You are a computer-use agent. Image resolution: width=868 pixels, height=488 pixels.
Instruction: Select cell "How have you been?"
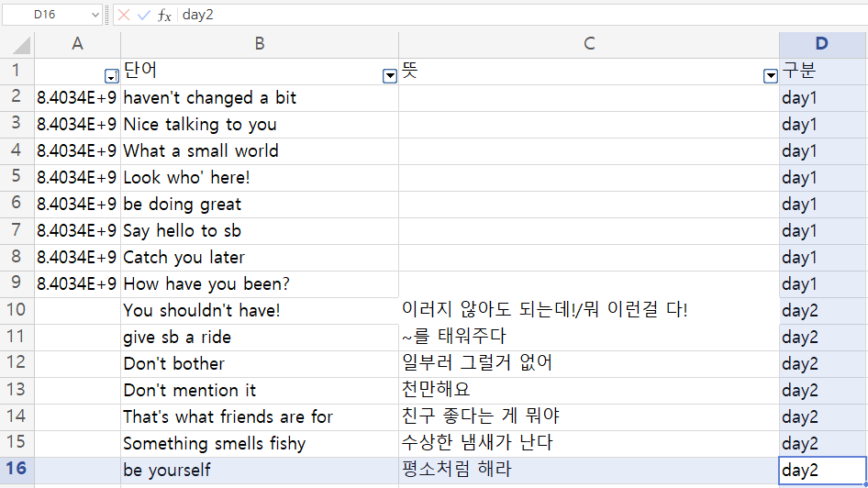260,283
